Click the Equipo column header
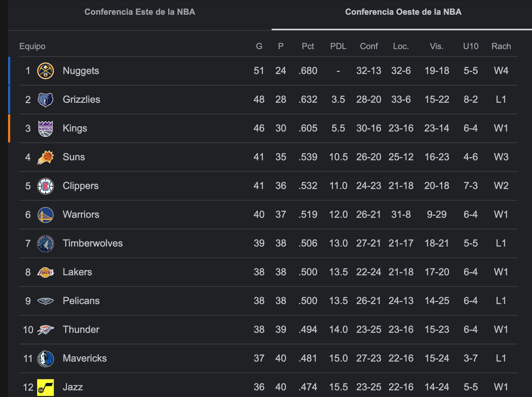 click(32, 46)
